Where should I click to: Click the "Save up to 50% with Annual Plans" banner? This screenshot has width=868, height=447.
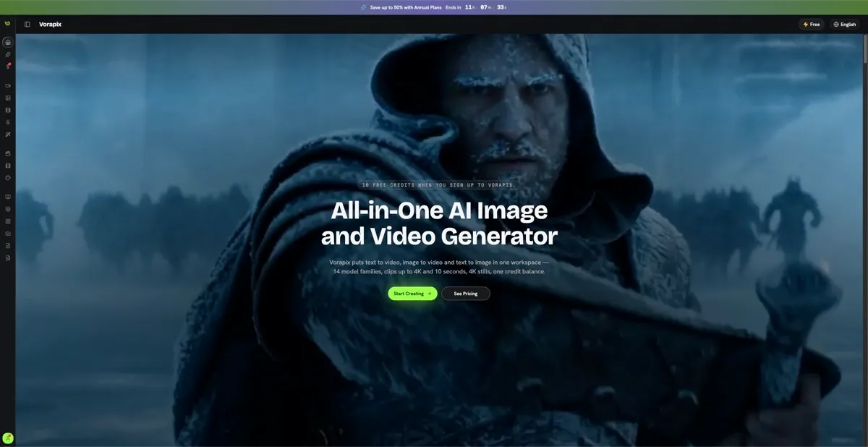pyautogui.click(x=406, y=7)
